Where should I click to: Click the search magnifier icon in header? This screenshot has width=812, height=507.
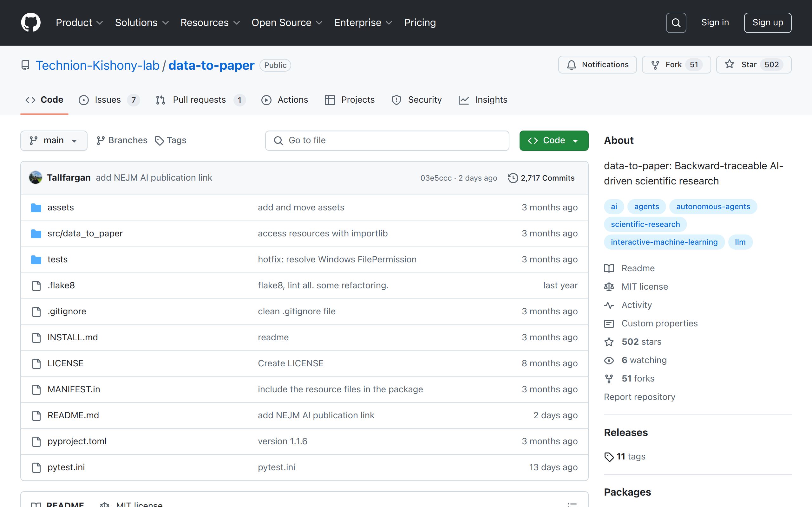click(676, 23)
